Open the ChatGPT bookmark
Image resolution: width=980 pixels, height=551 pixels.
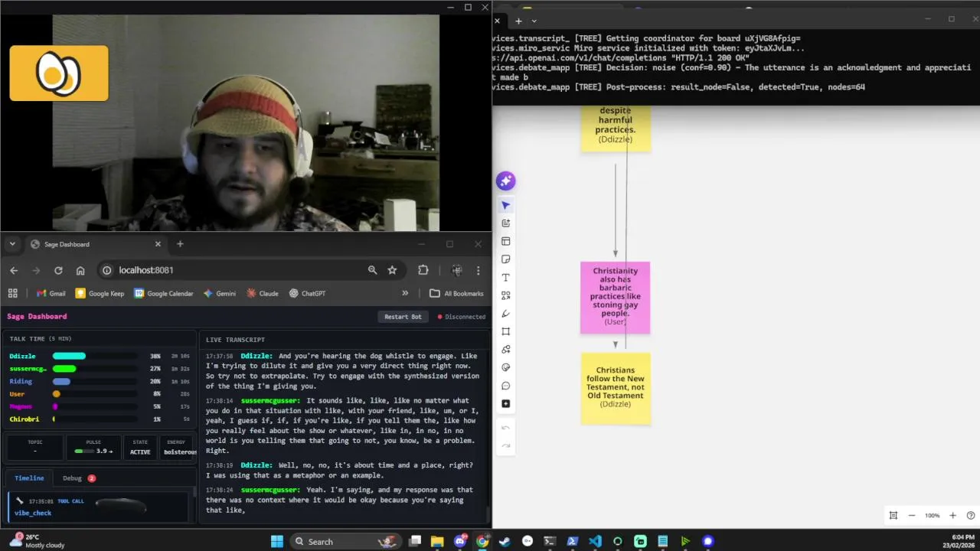pos(307,293)
